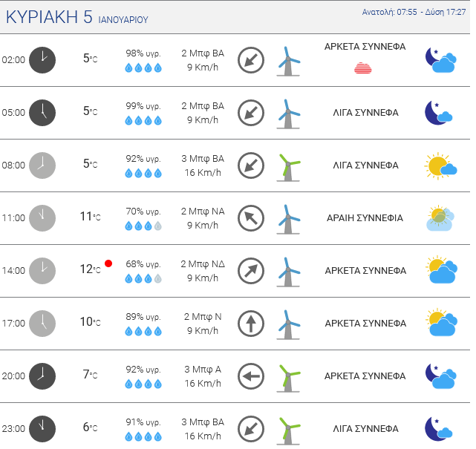Screen dimensions: 476x449
Task: Click the wind arrow in the 14:00 row
Action: [x=251, y=271]
